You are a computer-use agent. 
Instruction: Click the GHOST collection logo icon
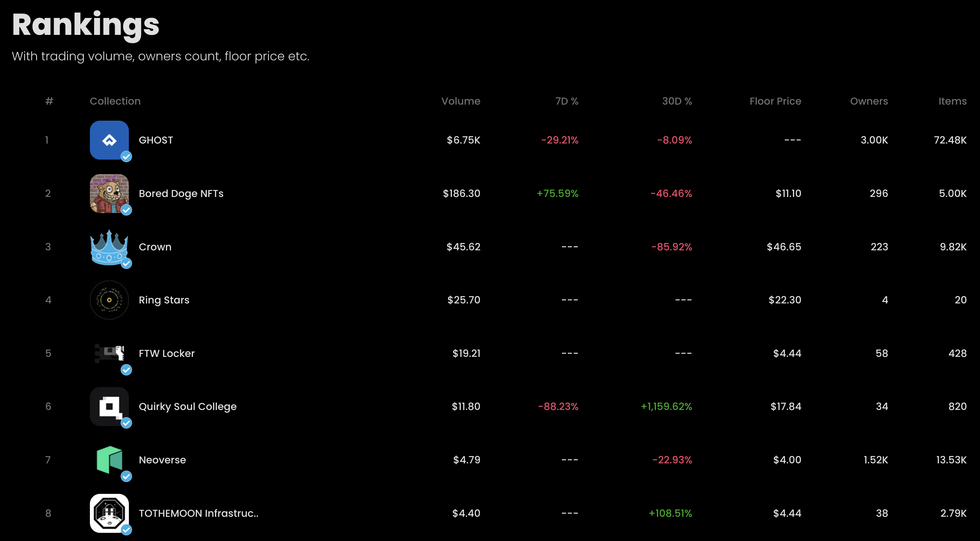(109, 140)
